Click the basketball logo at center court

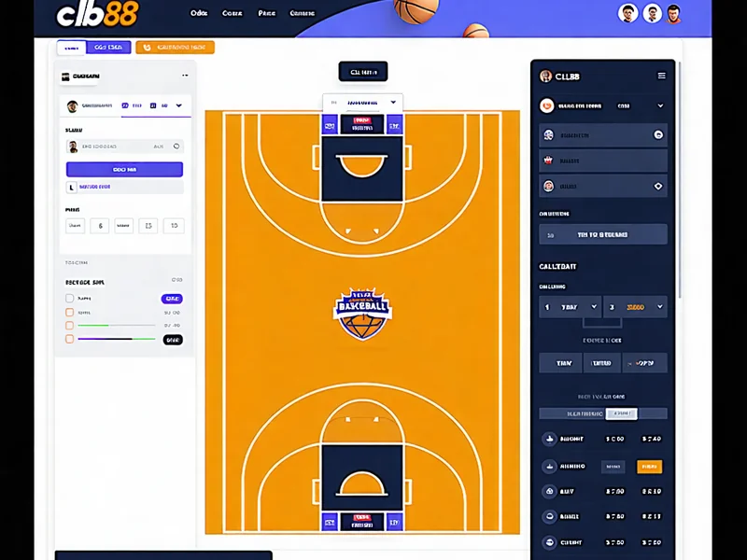click(x=362, y=313)
